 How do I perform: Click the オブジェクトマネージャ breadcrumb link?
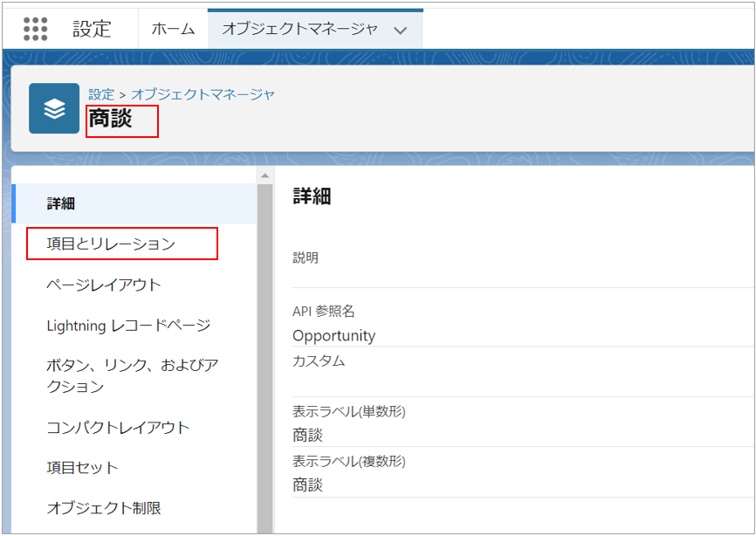(x=203, y=94)
